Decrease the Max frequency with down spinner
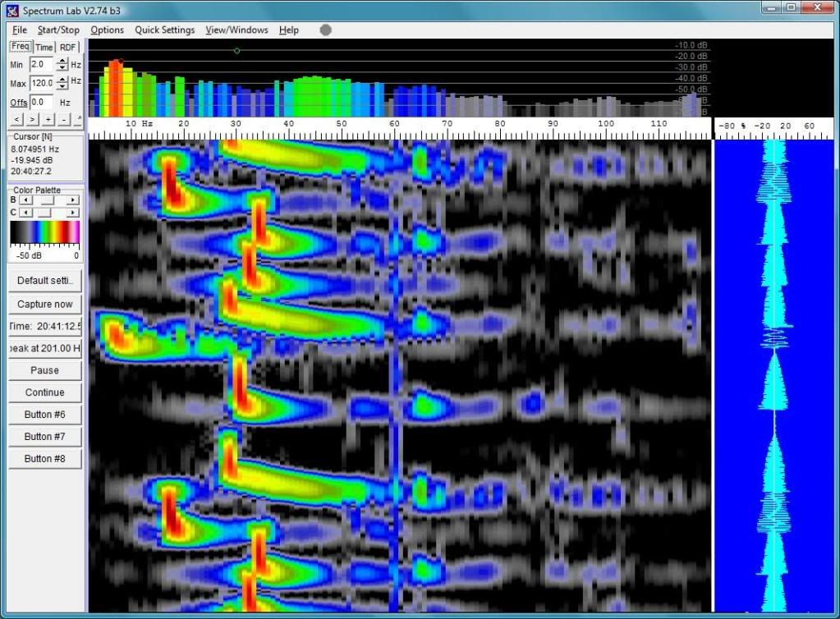The width and height of the screenshot is (840, 619). click(62, 86)
